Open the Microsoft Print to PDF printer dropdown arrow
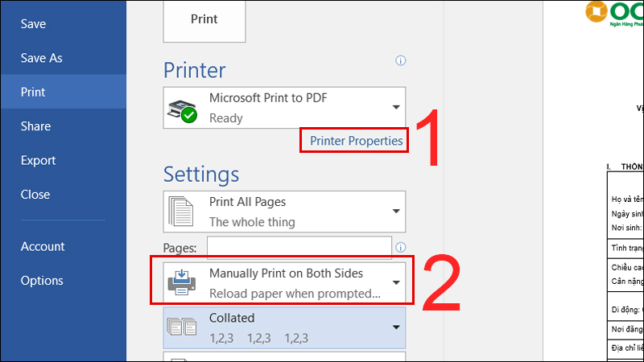The width and height of the screenshot is (644, 362). 396,108
